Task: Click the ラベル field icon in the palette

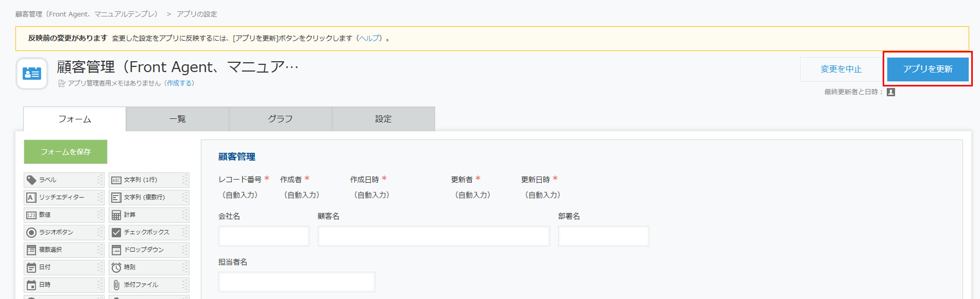Action: [x=31, y=180]
